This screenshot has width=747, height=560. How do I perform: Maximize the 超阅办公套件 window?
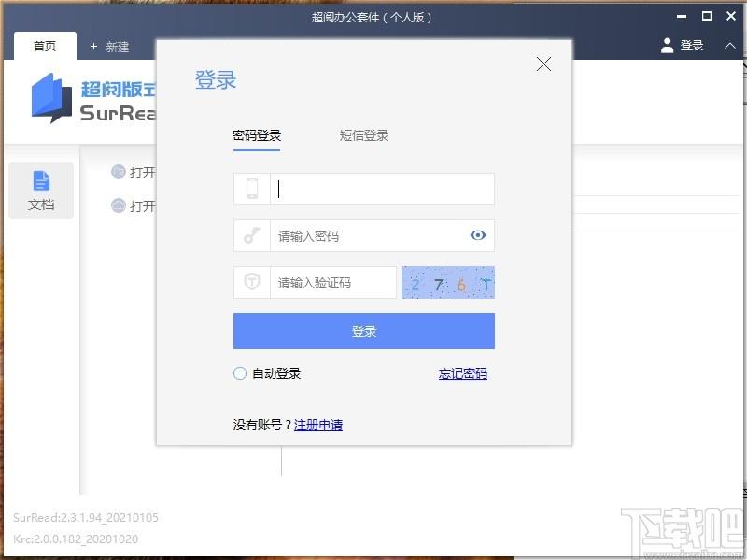pos(707,16)
